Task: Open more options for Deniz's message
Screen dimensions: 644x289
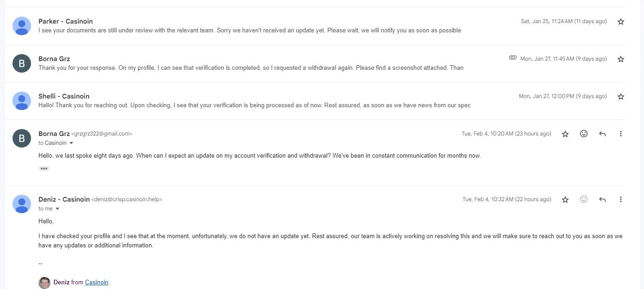Action: (621, 199)
